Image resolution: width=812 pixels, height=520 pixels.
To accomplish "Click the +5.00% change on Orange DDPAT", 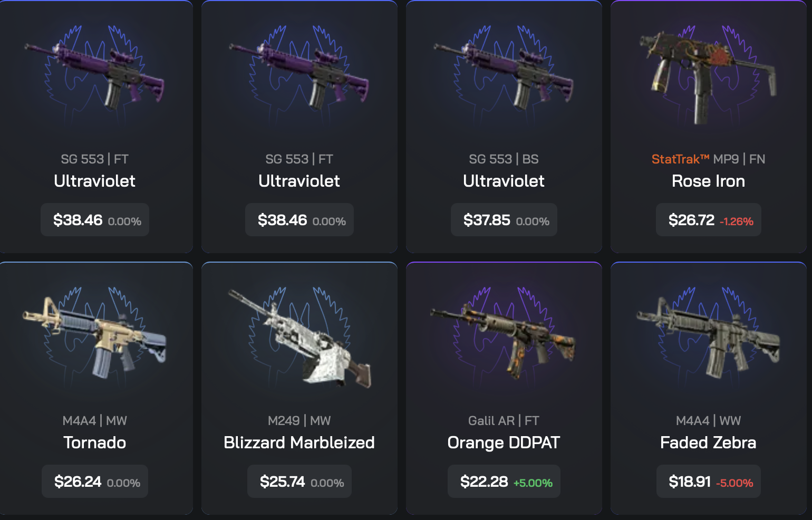I will tap(533, 483).
